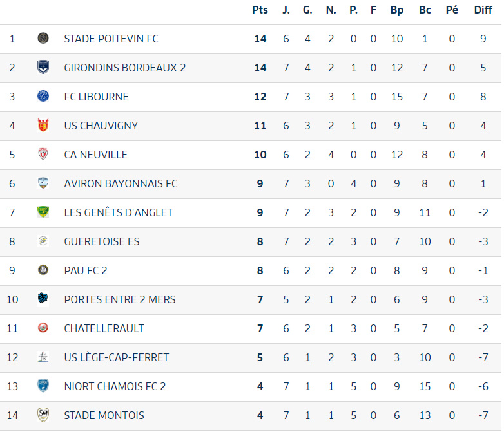This screenshot has height=432, width=504.
Task: Select the US LÈGE-CAP-FERRET team name
Action: (117, 357)
